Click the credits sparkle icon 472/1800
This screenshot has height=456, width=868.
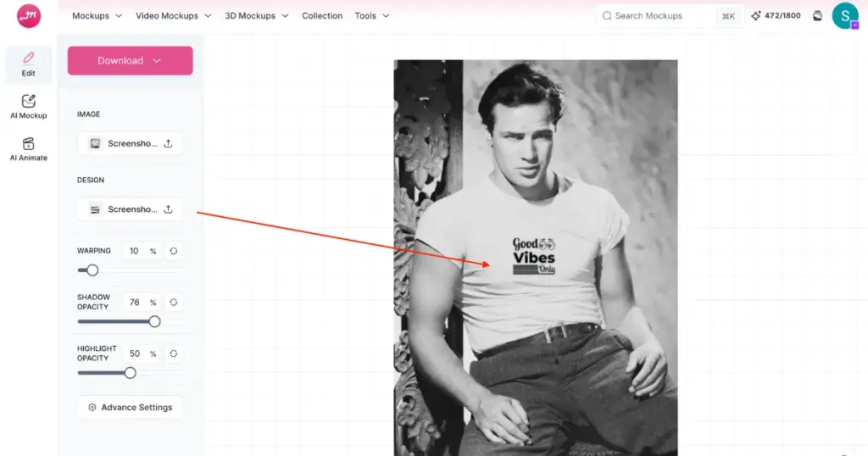[x=755, y=15]
